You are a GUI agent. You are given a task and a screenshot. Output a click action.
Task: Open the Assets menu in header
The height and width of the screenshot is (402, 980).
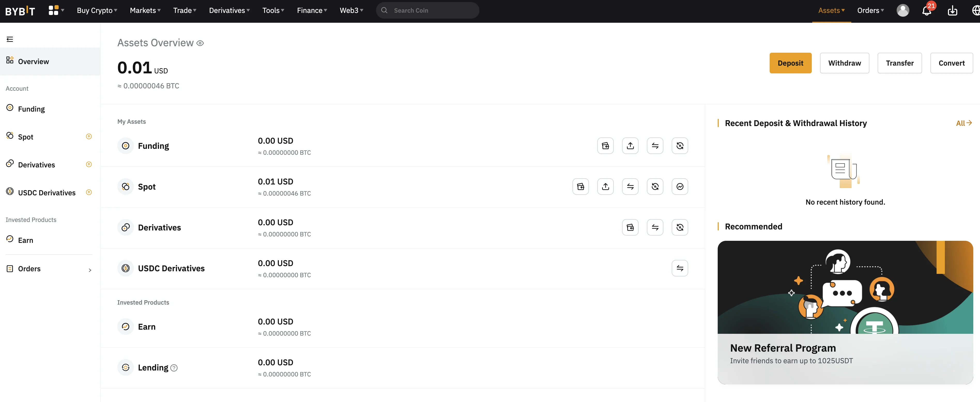tap(831, 10)
